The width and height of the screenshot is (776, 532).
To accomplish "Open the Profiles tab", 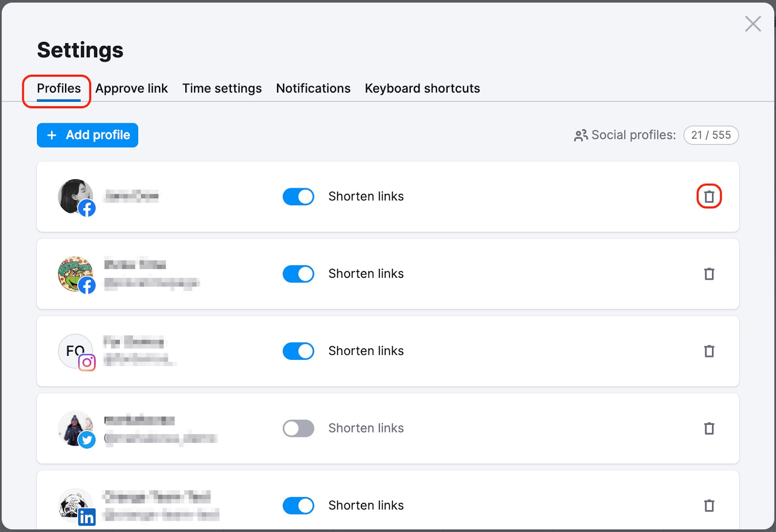I will 59,89.
